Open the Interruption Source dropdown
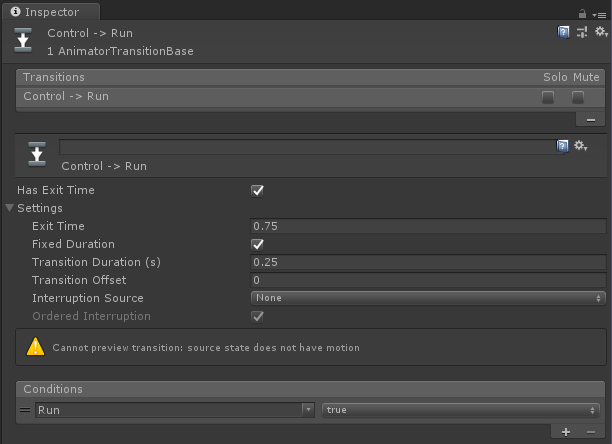This screenshot has height=444, width=612. (x=428, y=298)
